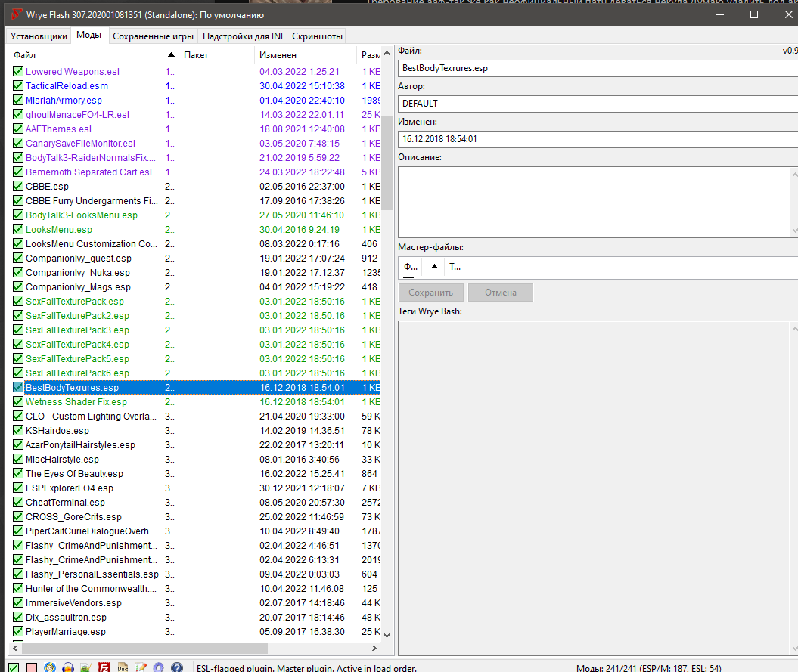The height and width of the screenshot is (672, 798).
Task: Open the Сохраненные игры tab
Action: click(154, 36)
